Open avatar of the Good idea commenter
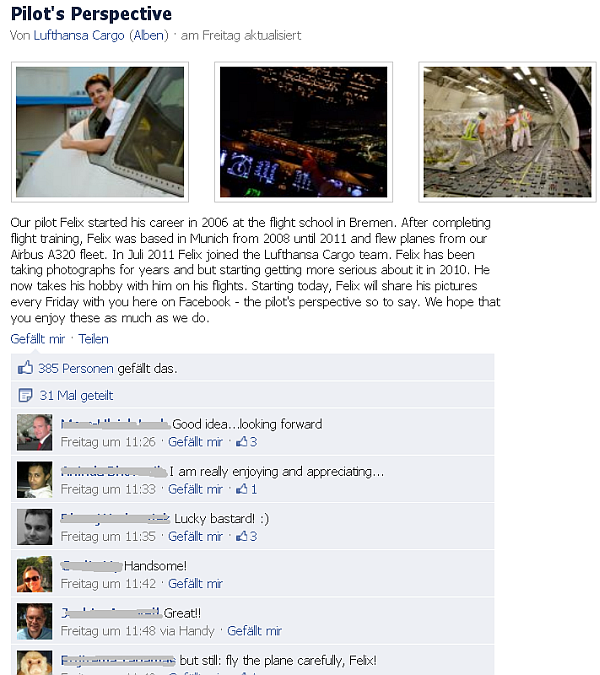 click(34, 433)
